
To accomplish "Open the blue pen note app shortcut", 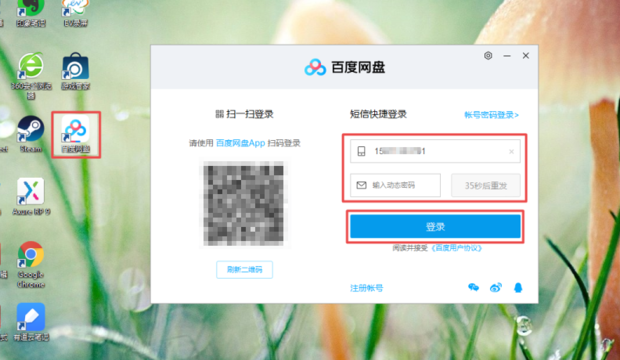I will 31,322.
